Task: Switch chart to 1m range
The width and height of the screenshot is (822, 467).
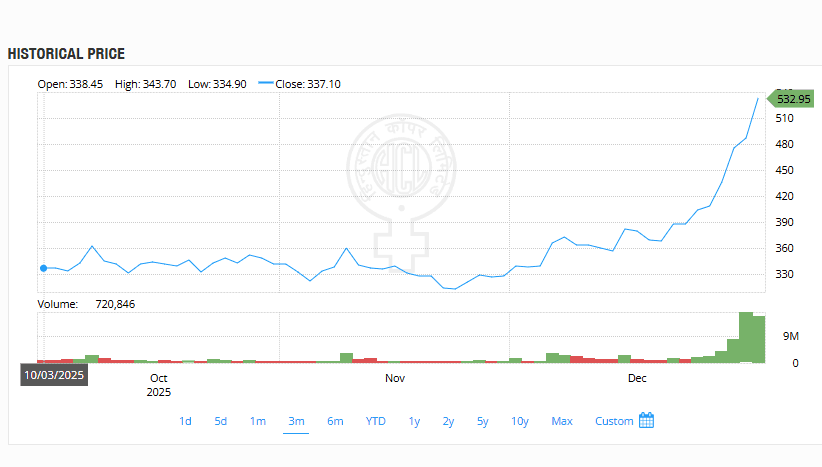Action: (257, 421)
